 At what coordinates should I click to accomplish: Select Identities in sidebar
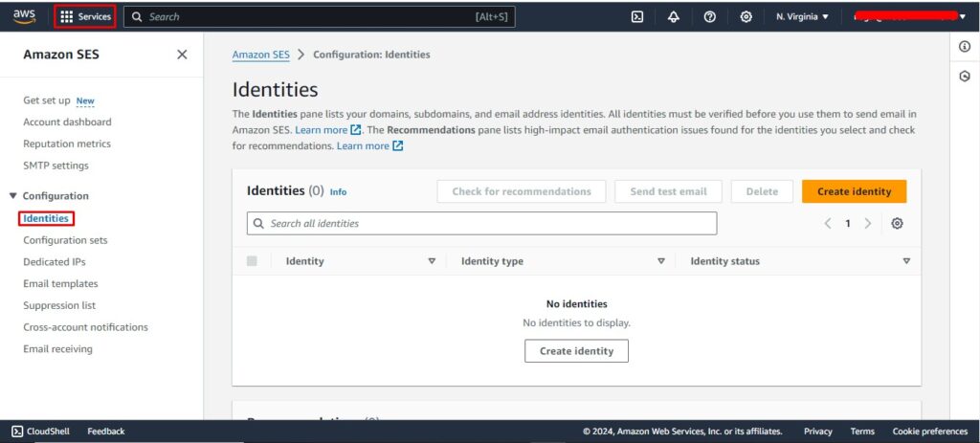pyautogui.click(x=46, y=218)
